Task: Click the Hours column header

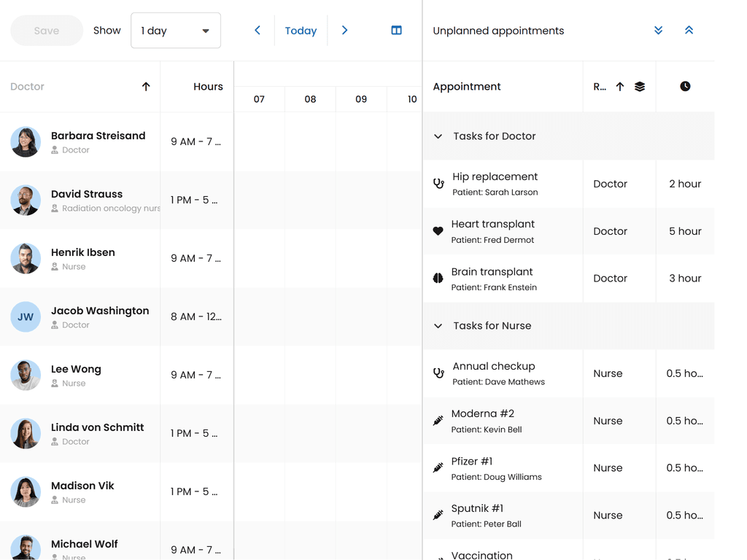Action: pyautogui.click(x=208, y=87)
